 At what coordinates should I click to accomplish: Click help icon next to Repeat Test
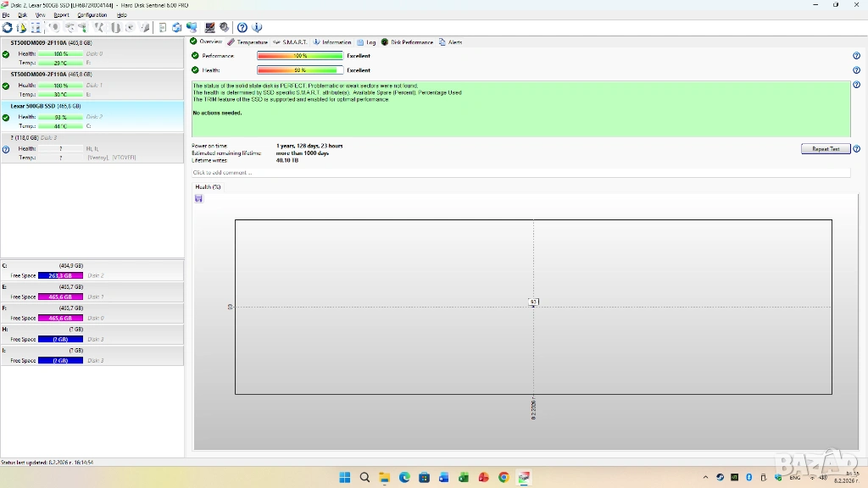tap(856, 149)
